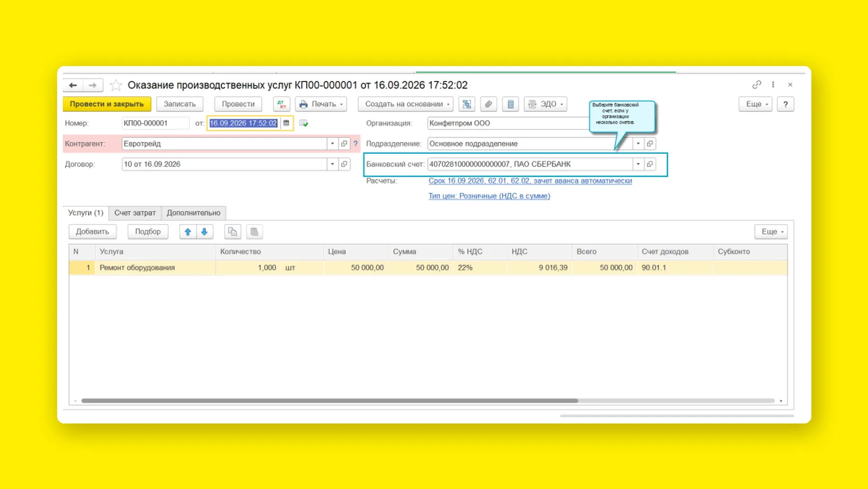Screen dimensions: 868x489
Task: Expand the Подразделение dropdown list
Action: pos(638,143)
